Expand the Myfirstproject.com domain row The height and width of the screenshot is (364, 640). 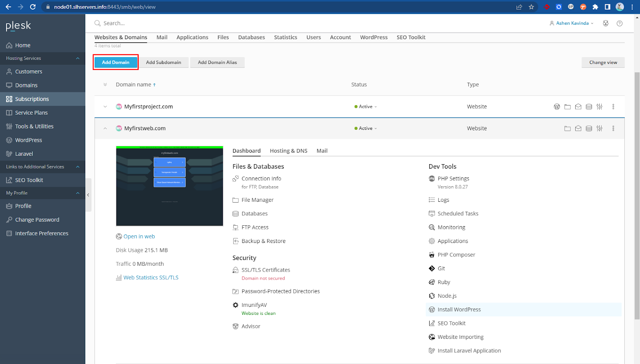pos(105,107)
